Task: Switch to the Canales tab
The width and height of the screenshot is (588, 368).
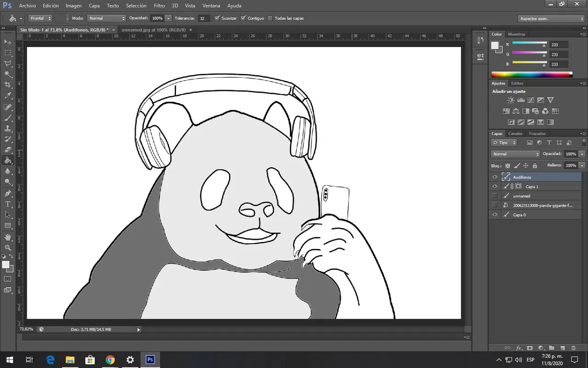Action: 515,133
